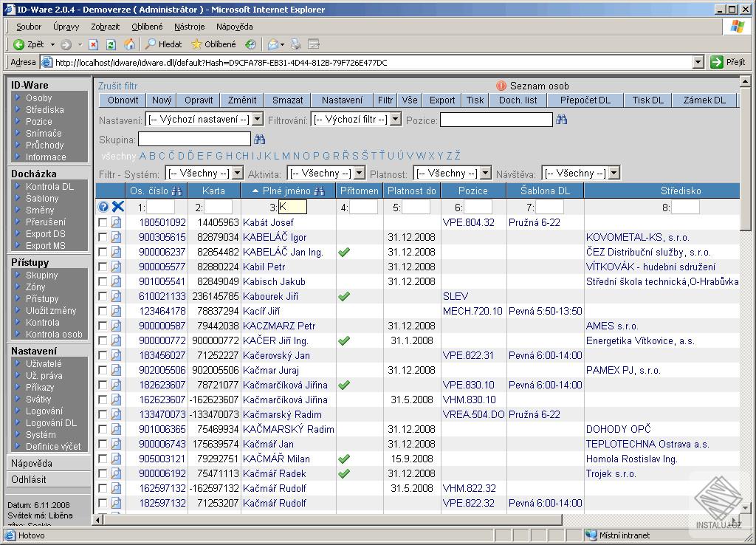Click the blue X clear-filter icon
Image resolution: width=756 pixels, height=545 pixels.
118,208
